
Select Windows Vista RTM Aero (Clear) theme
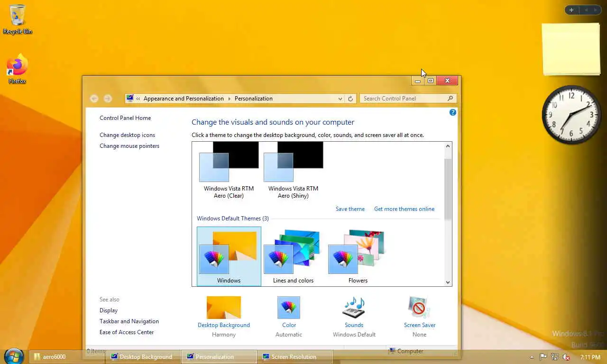click(229, 171)
